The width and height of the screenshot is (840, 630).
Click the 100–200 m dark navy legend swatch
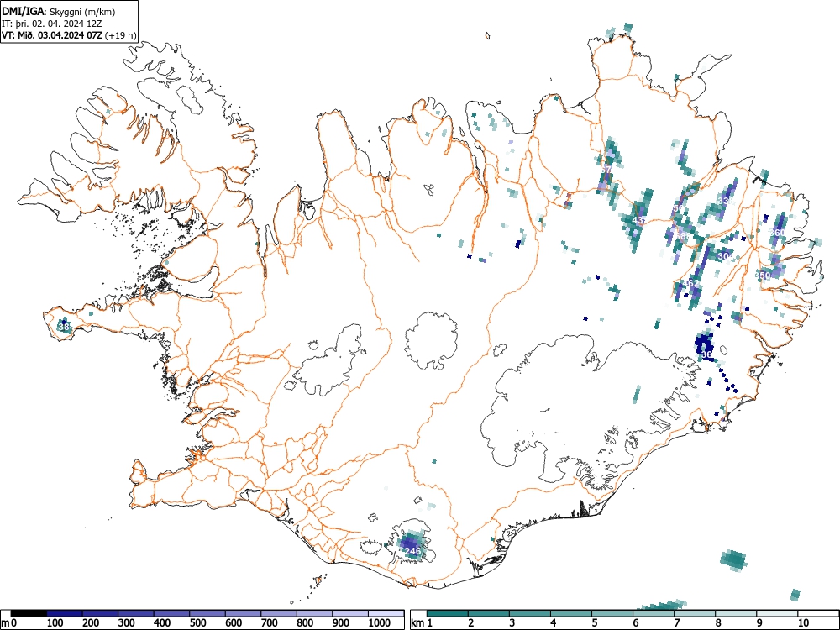[65, 613]
